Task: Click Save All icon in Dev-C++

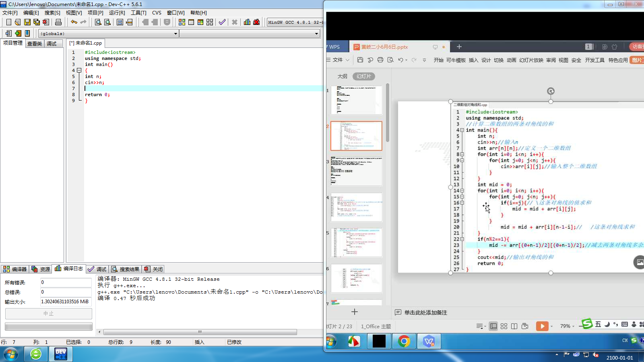Action: (x=37, y=22)
